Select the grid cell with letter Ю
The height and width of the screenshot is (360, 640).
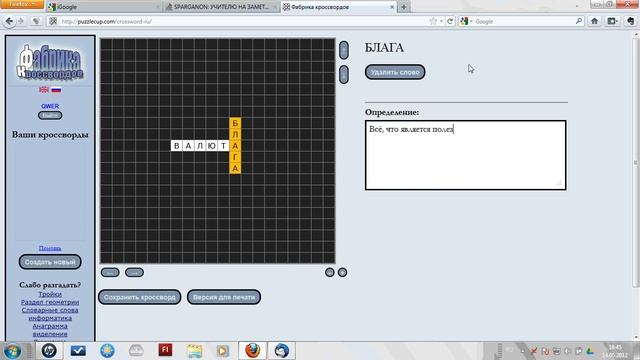point(212,146)
